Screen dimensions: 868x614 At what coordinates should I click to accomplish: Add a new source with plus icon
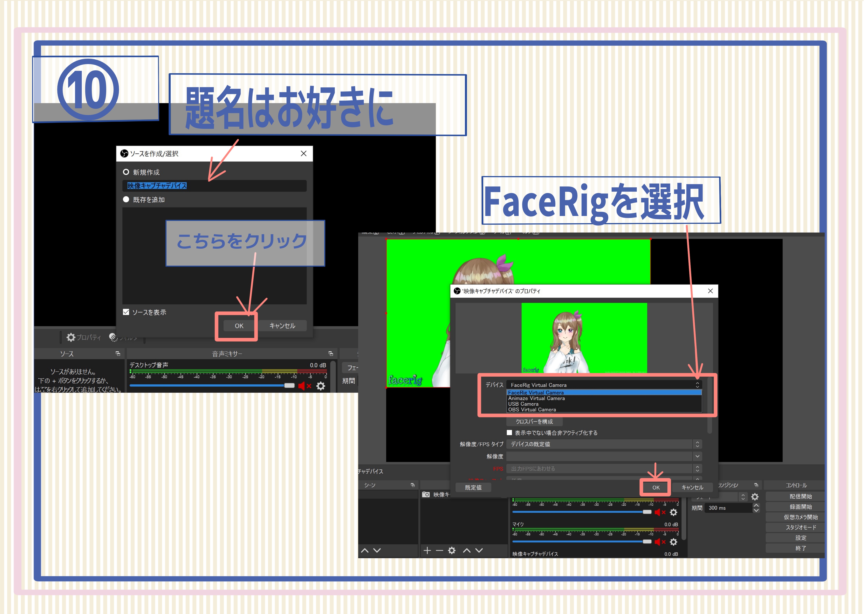click(428, 550)
